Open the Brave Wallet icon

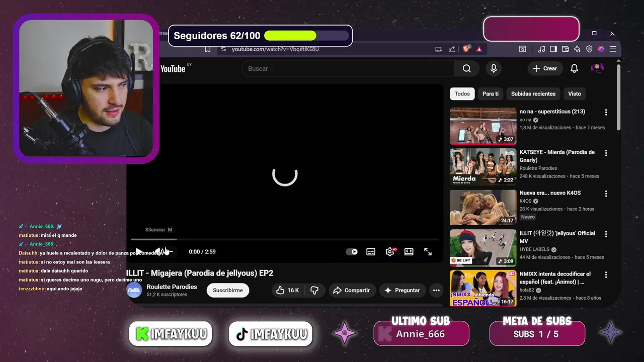[565, 49]
